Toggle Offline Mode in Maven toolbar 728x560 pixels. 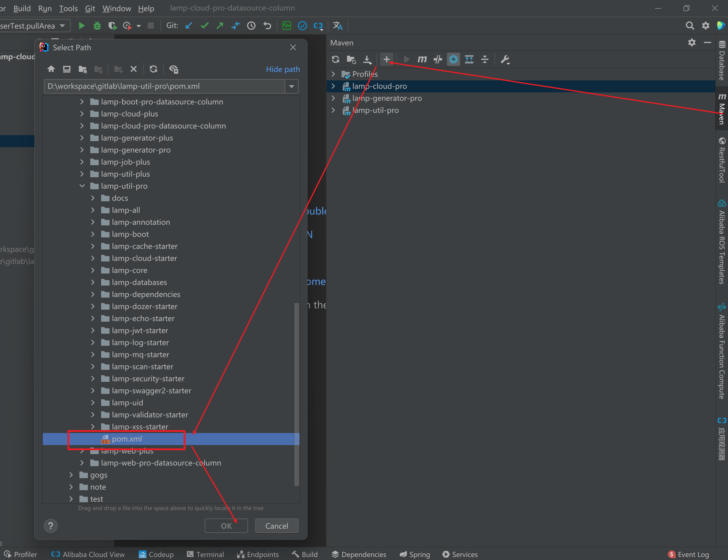point(437,60)
